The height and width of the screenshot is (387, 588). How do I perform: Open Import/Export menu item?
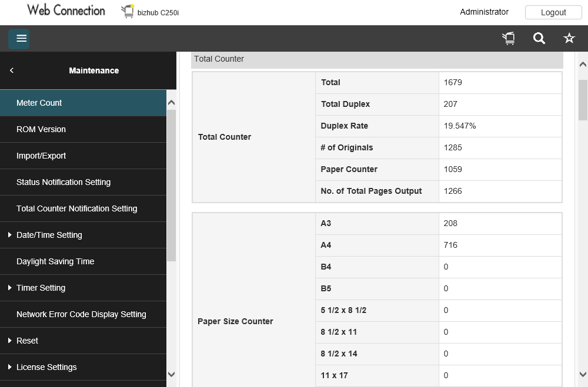pos(83,156)
